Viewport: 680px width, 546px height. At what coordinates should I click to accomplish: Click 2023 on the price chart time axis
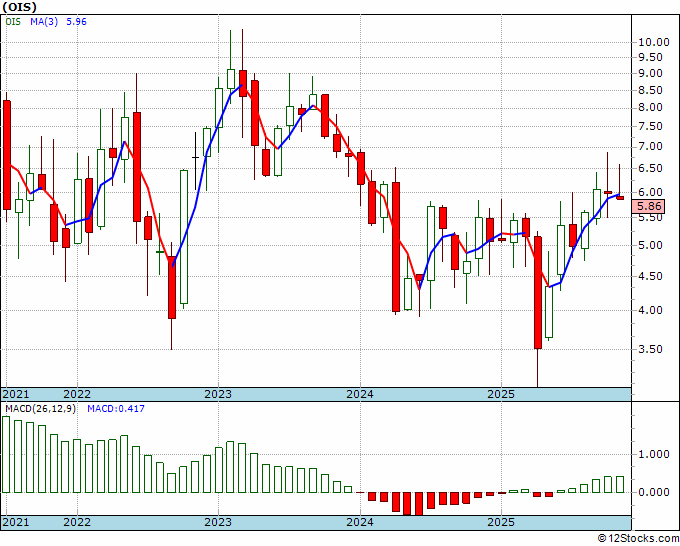[218, 395]
